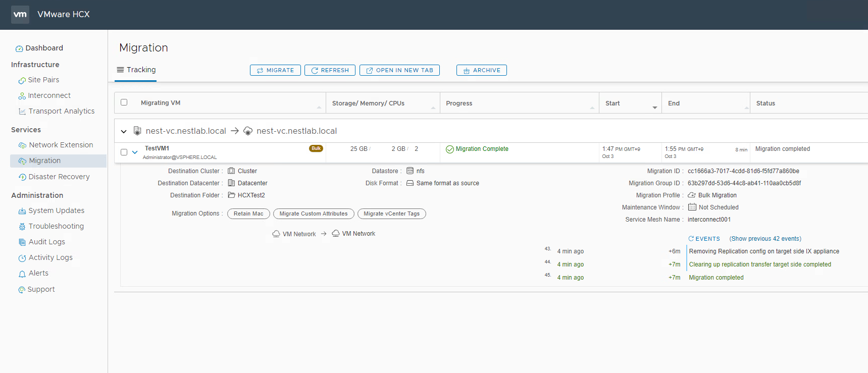Click the Support icon

(x=22, y=290)
